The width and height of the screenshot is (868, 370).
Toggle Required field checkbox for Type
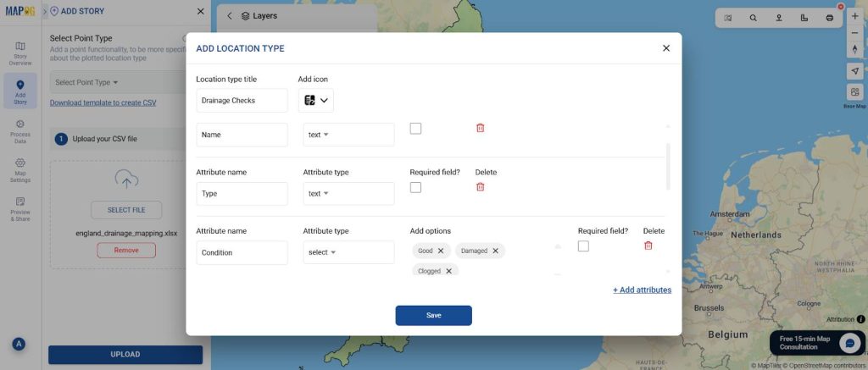point(415,187)
